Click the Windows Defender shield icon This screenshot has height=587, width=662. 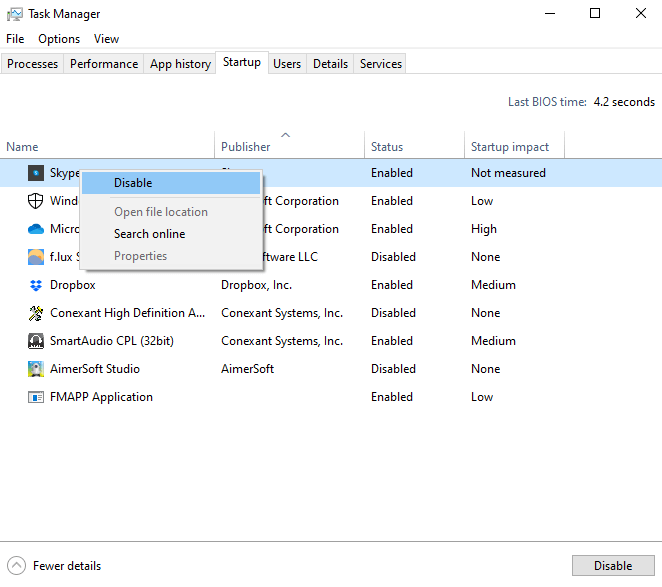click(x=35, y=201)
